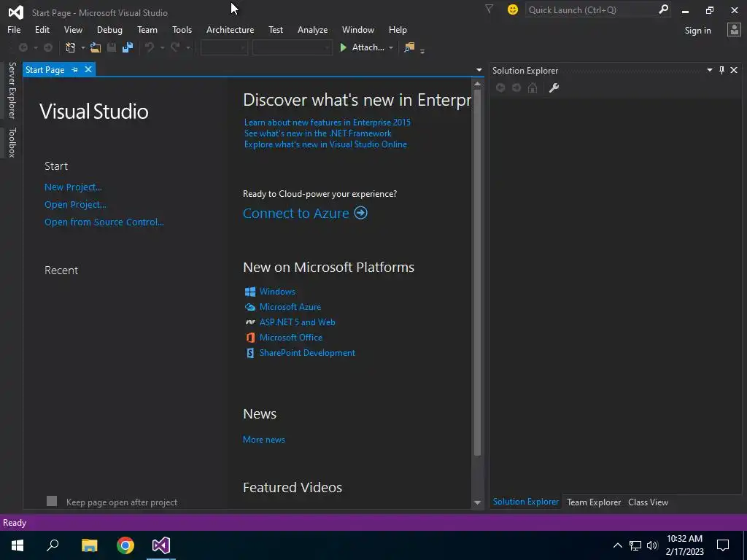The height and width of the screenshot is (560, 747).
Task: Toggle pin on Start Page tab
Action: click(75, 69)
